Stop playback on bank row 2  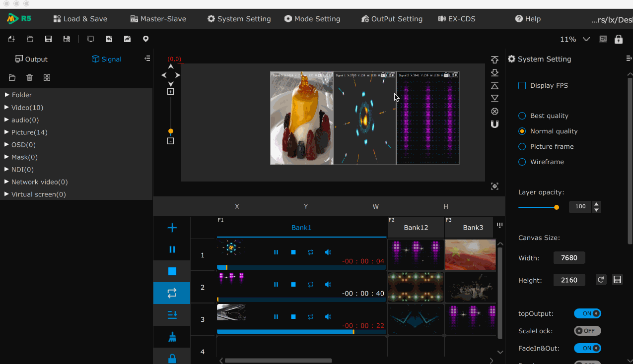293,285
